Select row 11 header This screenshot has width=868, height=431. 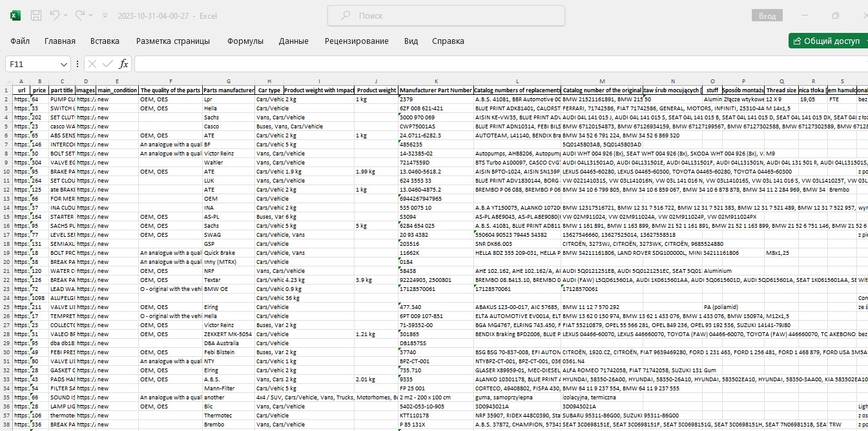[x=6, y=181]
